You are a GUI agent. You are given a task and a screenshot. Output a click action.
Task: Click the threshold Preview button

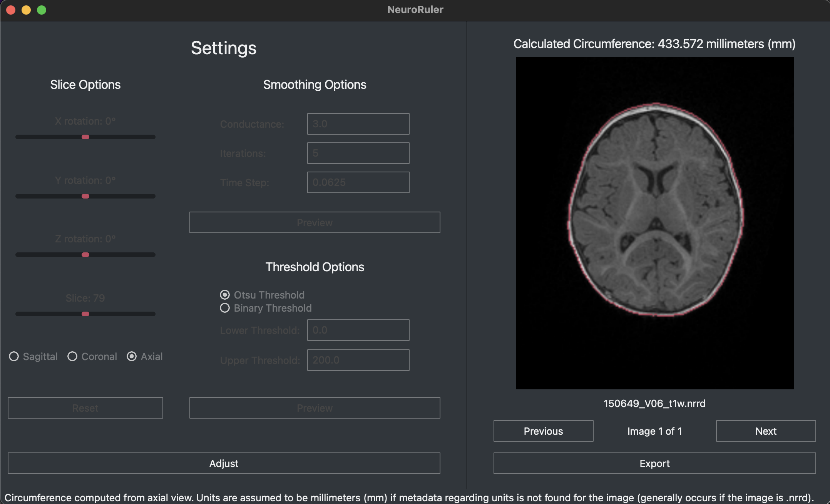(315, 408)
